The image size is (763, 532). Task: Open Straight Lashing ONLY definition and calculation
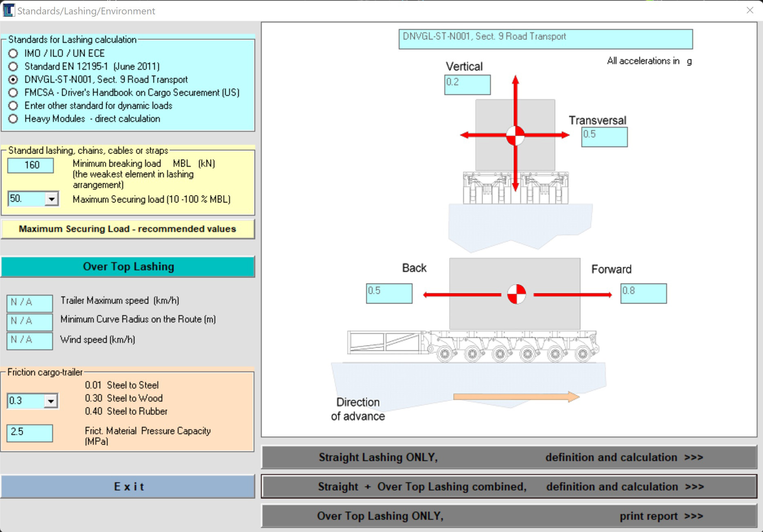click(509, 457)
